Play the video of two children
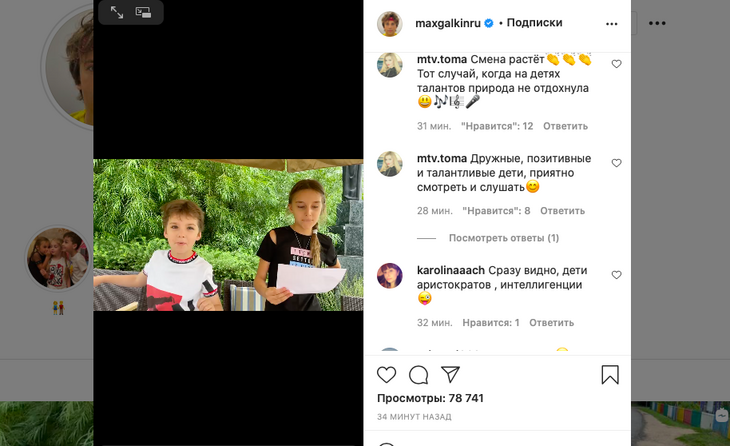Screen dimensions: 730x446 (228, 235)
